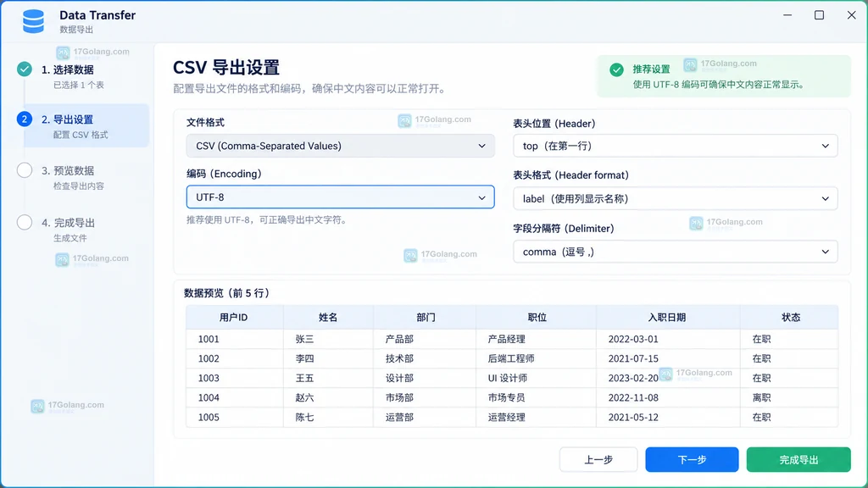The width and height of the screenshot is (868, 488).
Task: Click the date 2021-07-15
Action: pos(633,358)
